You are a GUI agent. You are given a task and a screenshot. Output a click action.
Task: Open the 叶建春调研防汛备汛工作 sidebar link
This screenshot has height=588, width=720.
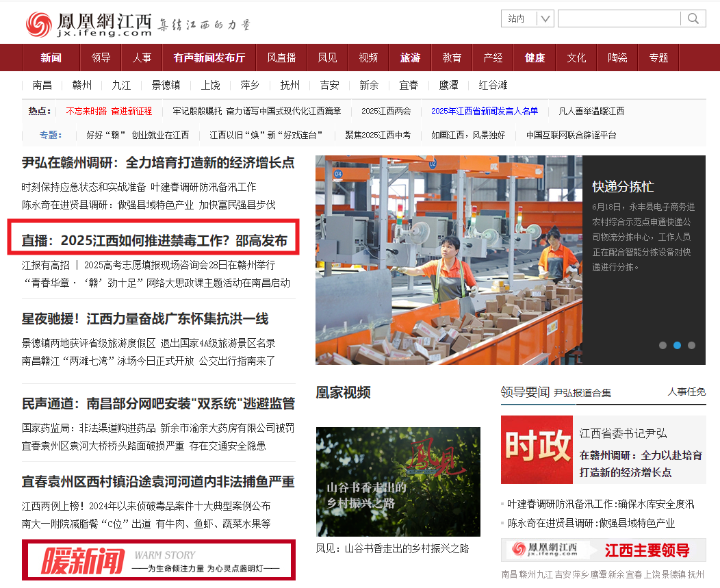click(600, 504)
